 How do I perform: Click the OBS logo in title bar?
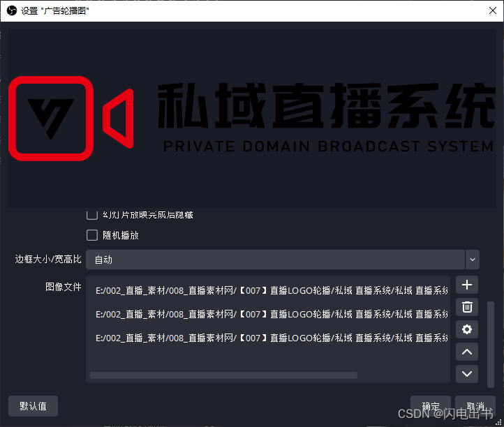tap(12, 10)
